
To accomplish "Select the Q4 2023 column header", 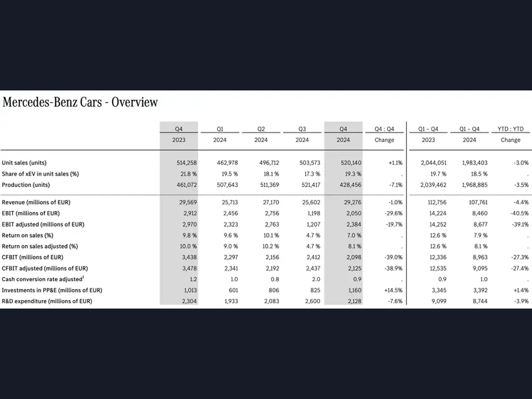I will pos(179,134).
